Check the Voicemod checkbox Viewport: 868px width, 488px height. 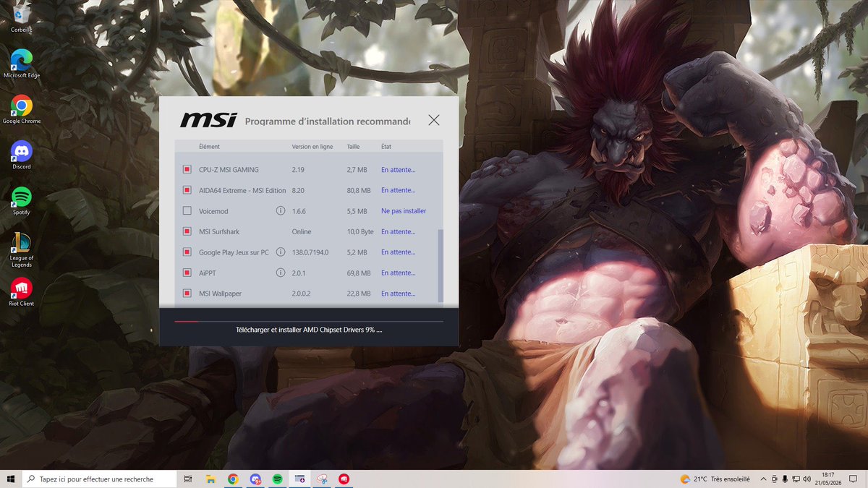click(187, 211)
